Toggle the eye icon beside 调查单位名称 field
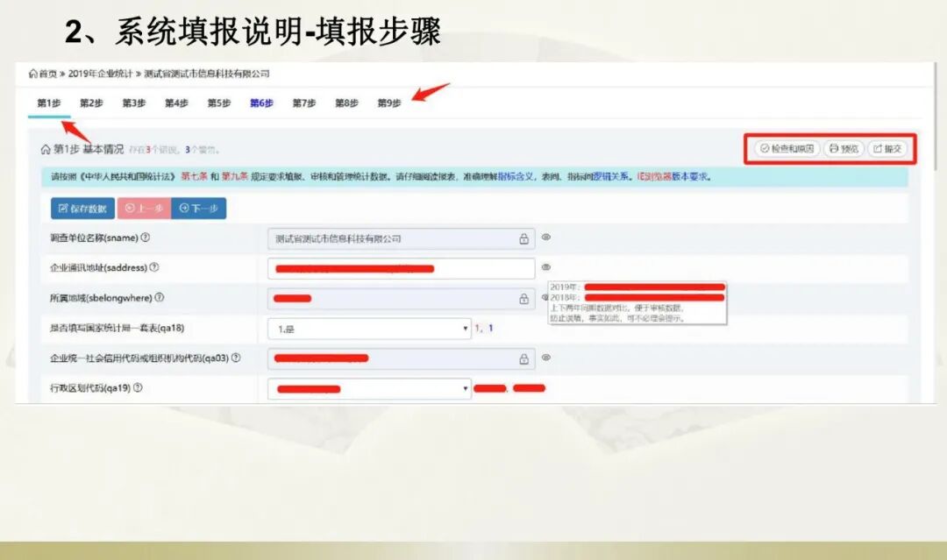The height and width of the screenshot is (560, 947). pos(546,237)
